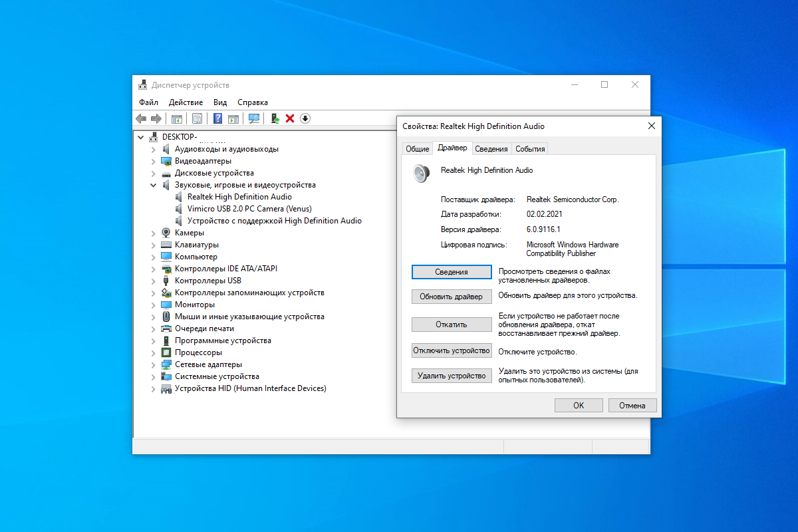Expand the Камеры node arrow
Viewport: 798px width, 532px height.
click(x=154, y=233)
